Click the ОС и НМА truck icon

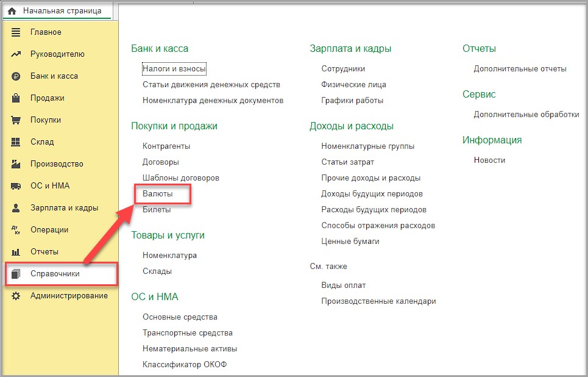coord(16,186)
